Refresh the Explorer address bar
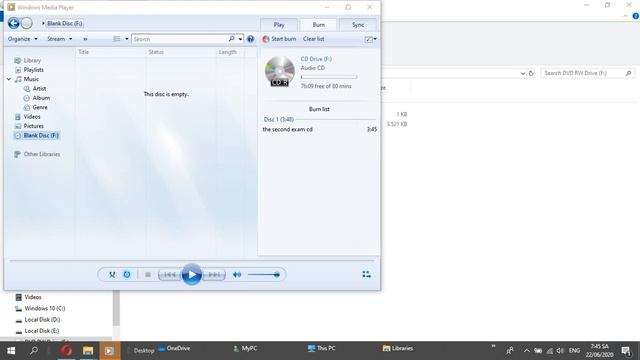Viewport: 640px width, 360px height. click(x=531, y=73)
